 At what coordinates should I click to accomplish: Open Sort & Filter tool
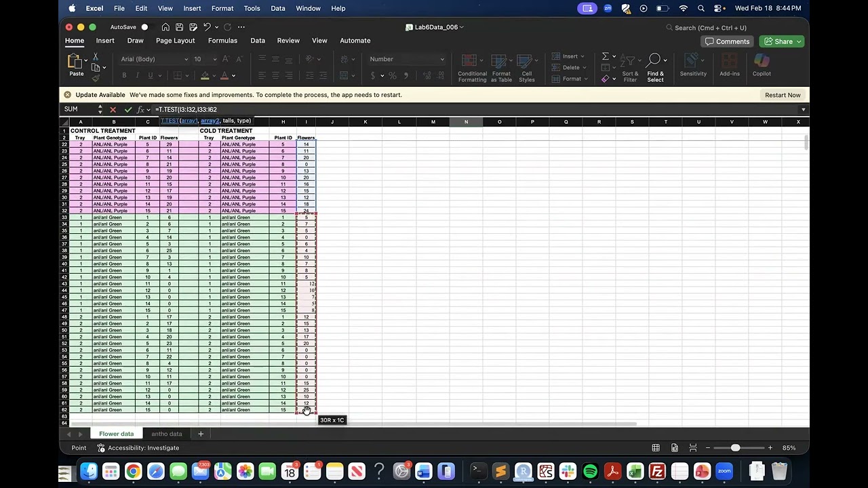tap(630, 68)
